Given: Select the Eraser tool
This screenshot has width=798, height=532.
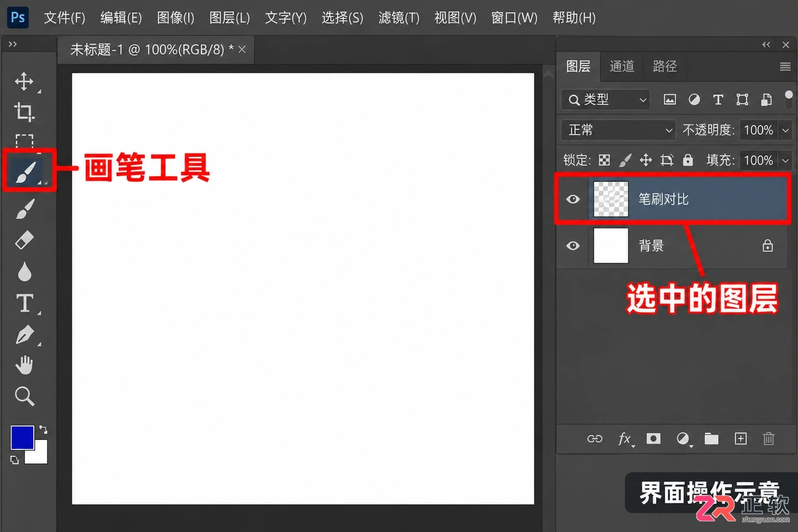Looking at the screenshot, I should 24,240.
